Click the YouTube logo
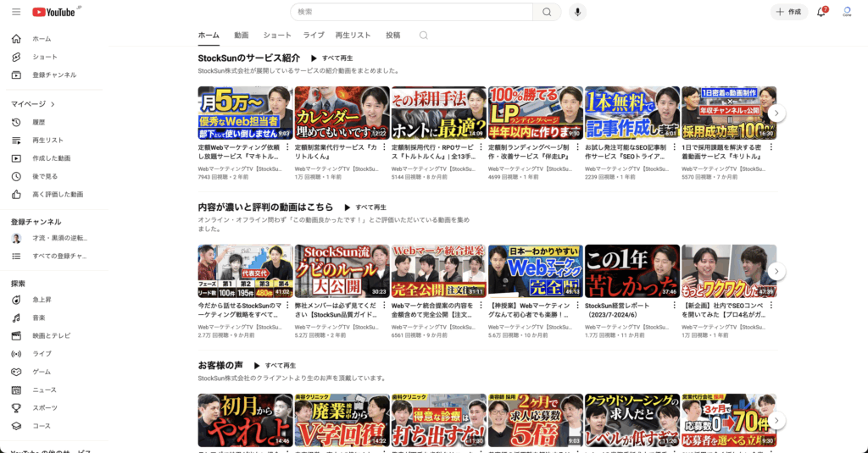The width and height of the screenshot is (868, 453). tap(54, 12)
